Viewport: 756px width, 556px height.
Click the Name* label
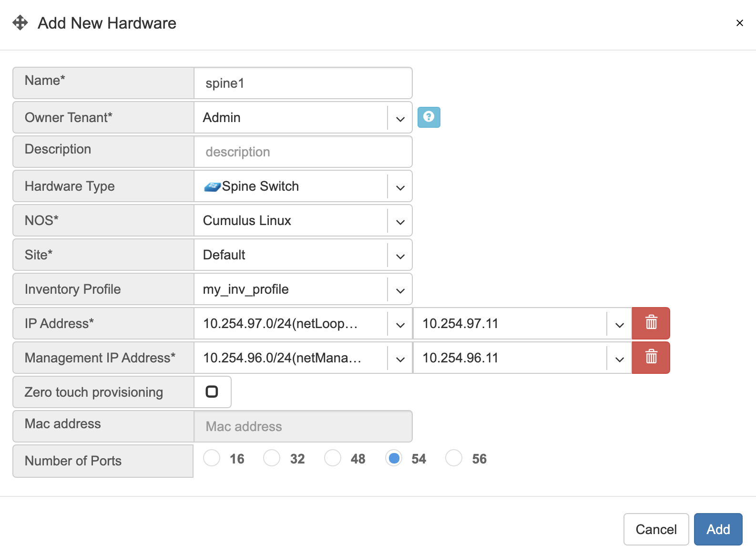[45, 80]
